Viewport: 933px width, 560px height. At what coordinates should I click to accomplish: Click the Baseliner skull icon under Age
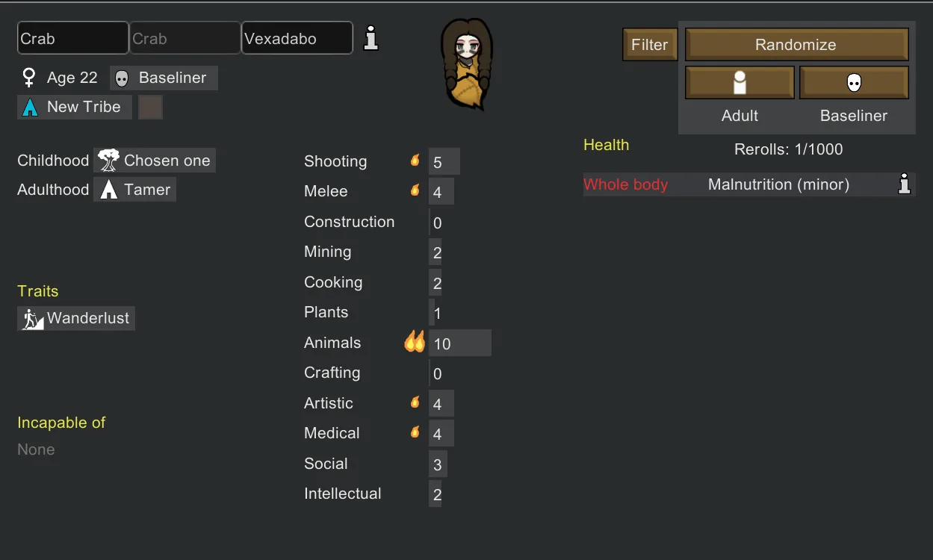pos(122,78)
